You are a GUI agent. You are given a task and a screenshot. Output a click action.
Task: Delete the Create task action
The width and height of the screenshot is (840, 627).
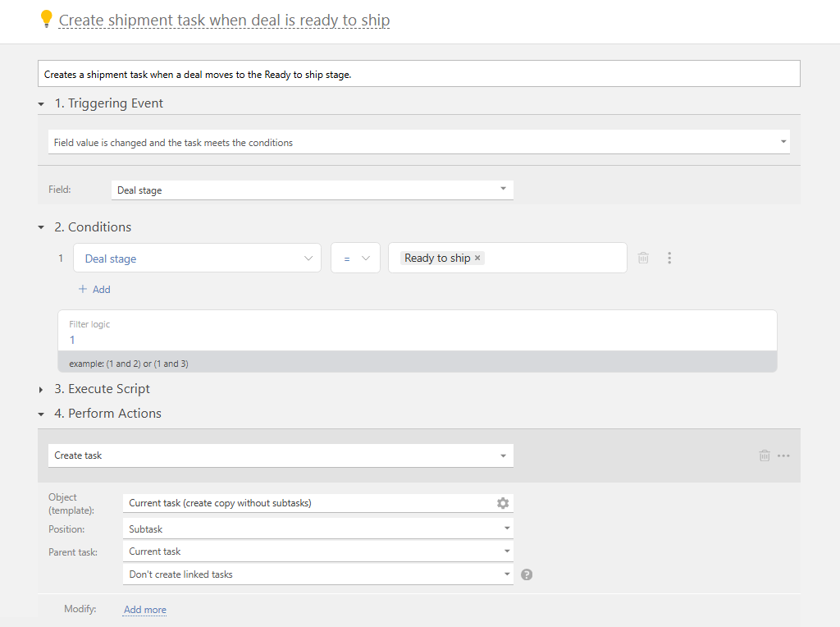(765, 455)
